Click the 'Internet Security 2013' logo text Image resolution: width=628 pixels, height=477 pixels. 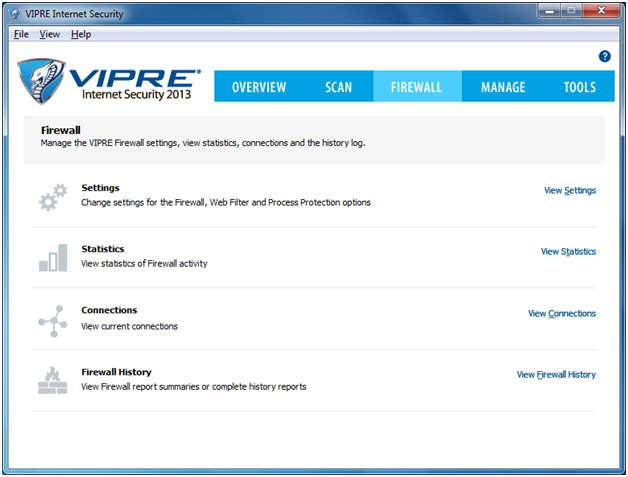pyautogui.click(x=136, y=95)
